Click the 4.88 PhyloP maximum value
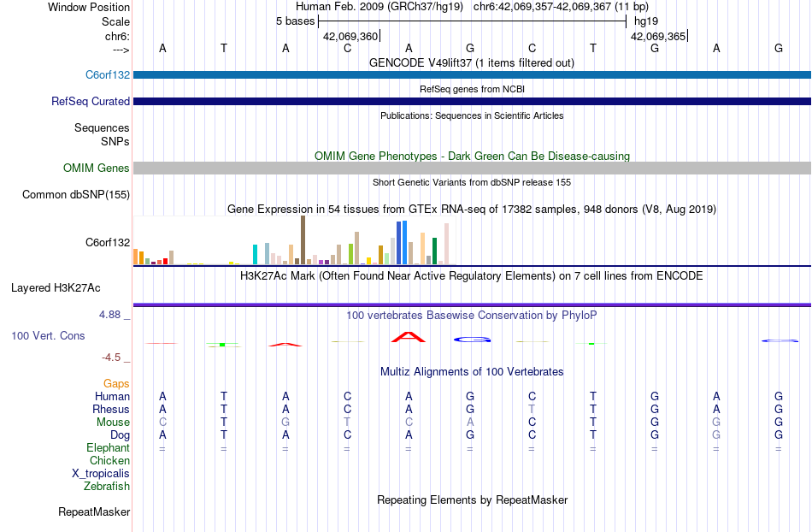This screenshot has width=812, height=532. click(x=109, y=315)
